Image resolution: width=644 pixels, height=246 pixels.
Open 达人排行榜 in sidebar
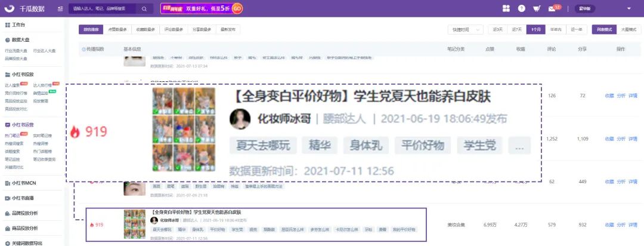(x=42, y=85)
